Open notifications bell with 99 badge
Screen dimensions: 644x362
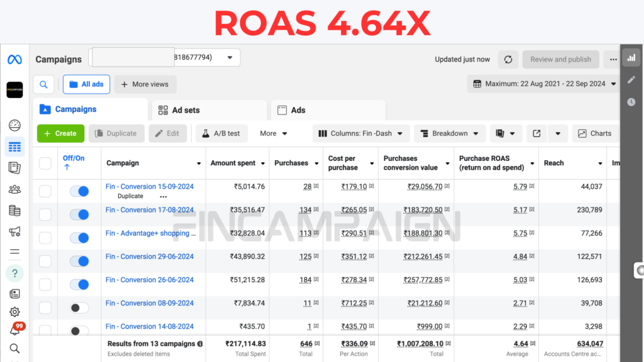14,330
